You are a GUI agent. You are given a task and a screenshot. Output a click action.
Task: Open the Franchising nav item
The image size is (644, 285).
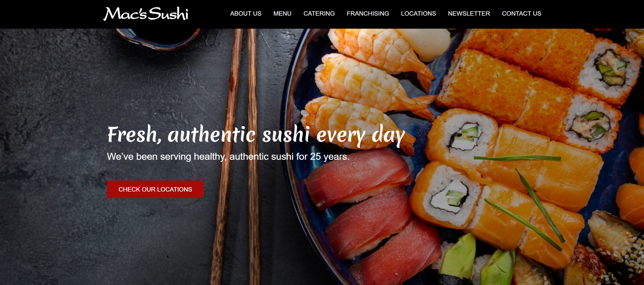click(367, 14)
